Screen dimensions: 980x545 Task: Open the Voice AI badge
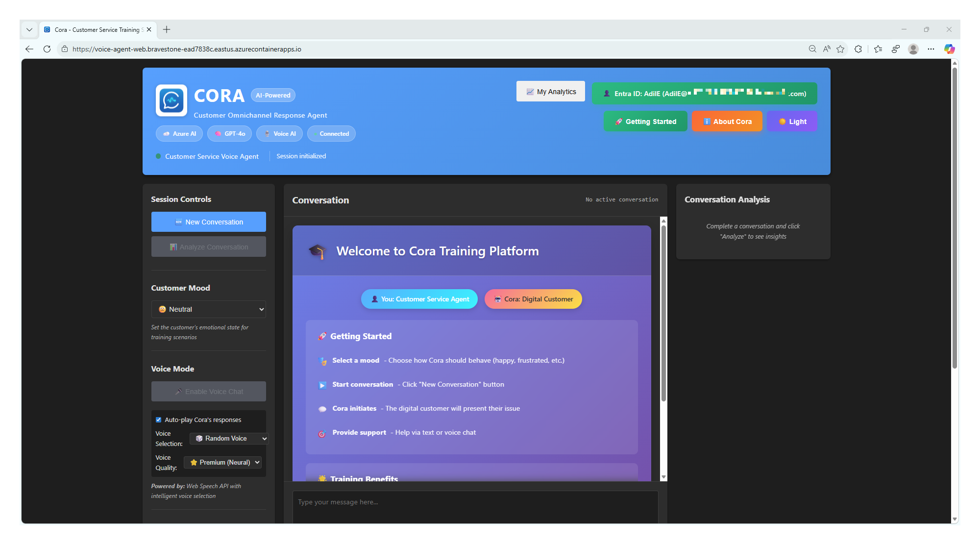pos(279,133)
